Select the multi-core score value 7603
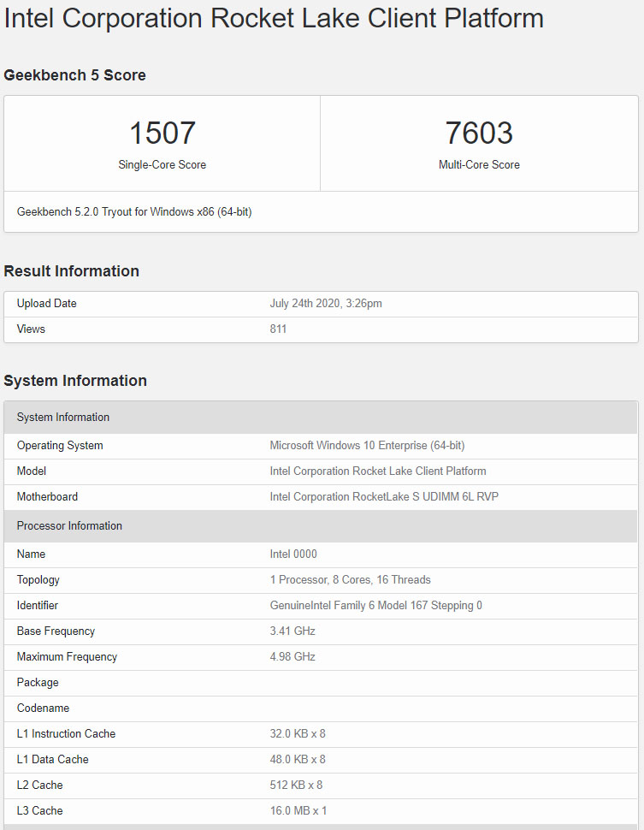 point(479,133)
